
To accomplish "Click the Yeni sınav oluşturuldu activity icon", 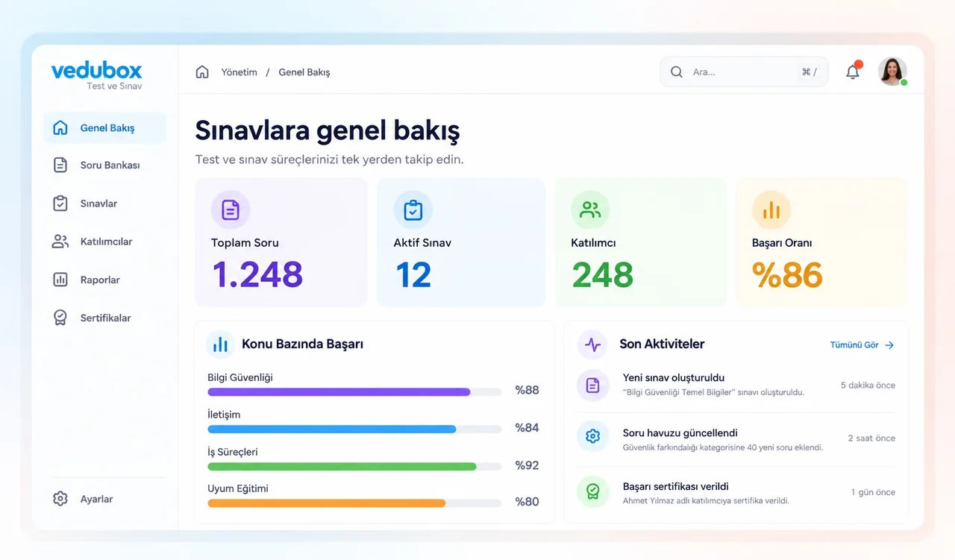I will pos(593,386).
